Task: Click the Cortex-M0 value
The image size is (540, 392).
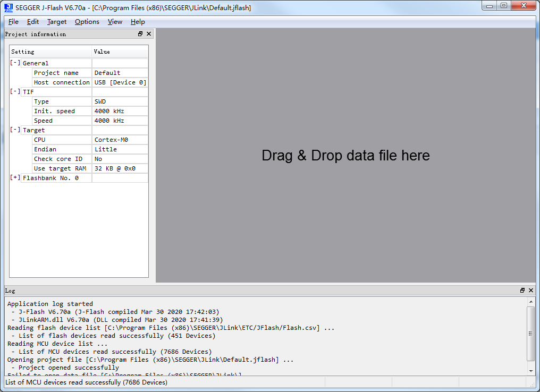Action: [120, 140]
